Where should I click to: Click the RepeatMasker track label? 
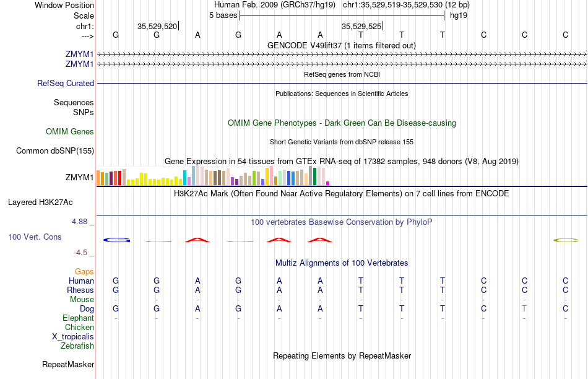point(68,364)
